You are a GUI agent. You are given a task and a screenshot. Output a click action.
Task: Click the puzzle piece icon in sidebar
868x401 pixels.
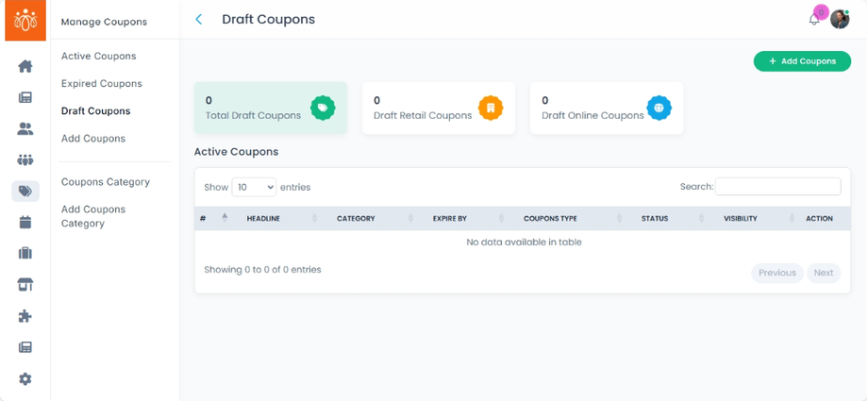[25, 316]
